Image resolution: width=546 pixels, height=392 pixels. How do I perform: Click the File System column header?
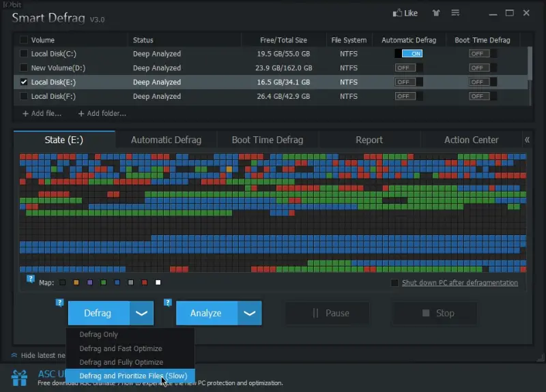coord(349,40)
